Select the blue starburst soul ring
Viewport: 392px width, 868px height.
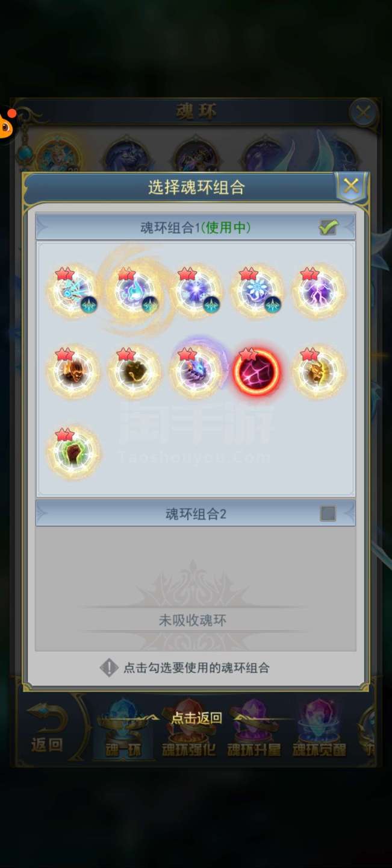(196, 291)
